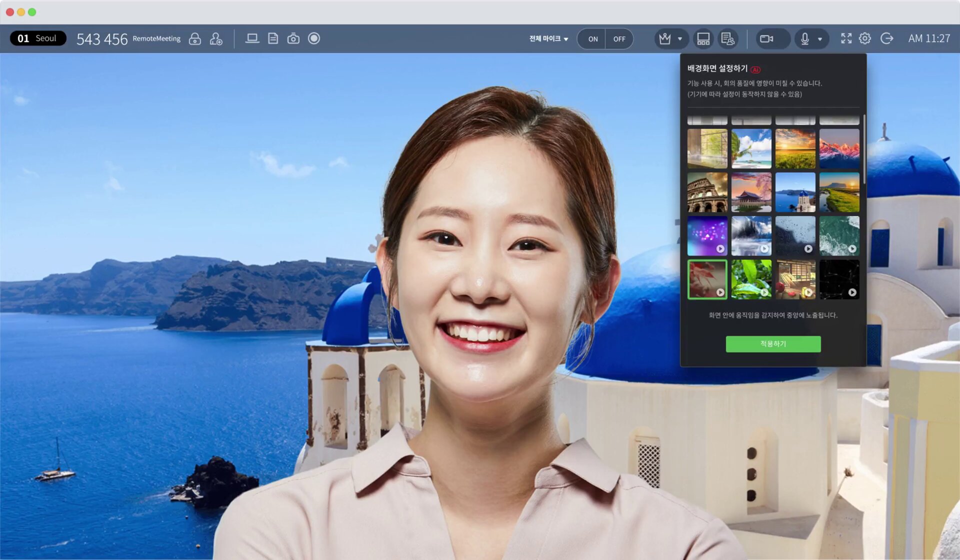Click the host crown icon
Viewport: 960px width, 560px height.
pyautogui.click(x=665, y=38)
